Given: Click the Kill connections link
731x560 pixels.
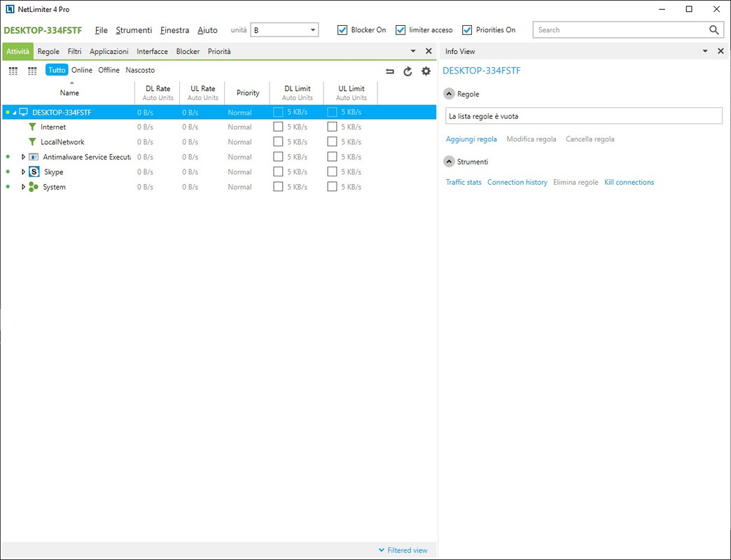Looking at the screenshot, I should coord(629,182).
